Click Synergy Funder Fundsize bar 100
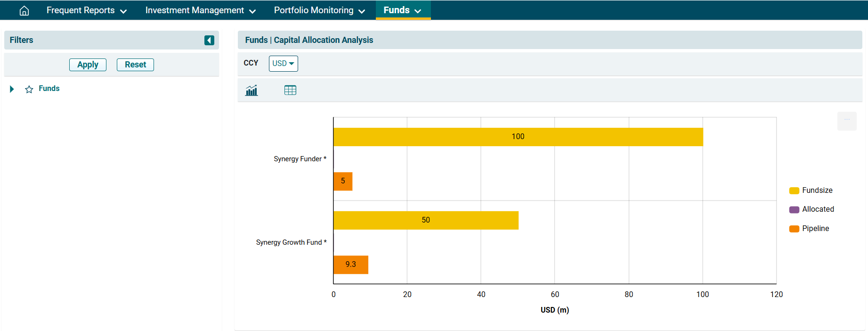Image resolution: width=868 pixels, height=331 pixels. 518,137
